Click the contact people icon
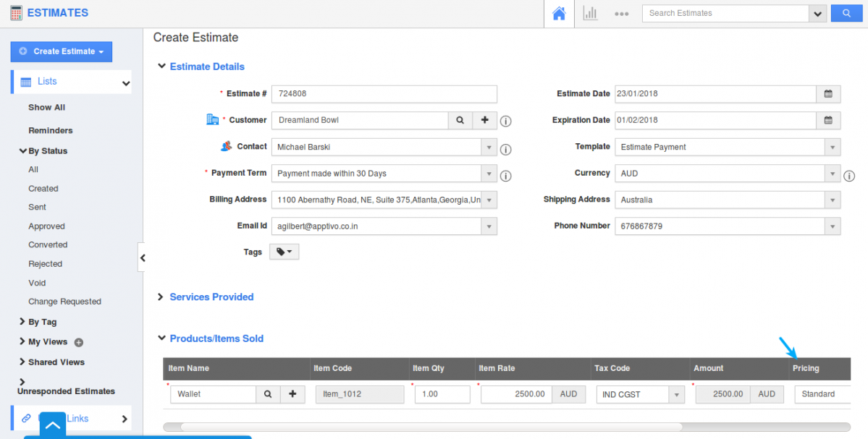Viewport: 868px width, 439px height. 226,147
